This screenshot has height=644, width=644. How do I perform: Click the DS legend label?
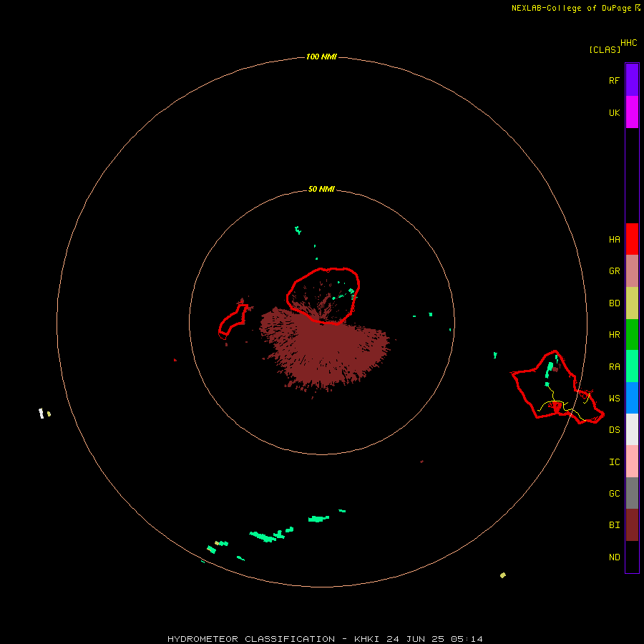coord(614,430)
